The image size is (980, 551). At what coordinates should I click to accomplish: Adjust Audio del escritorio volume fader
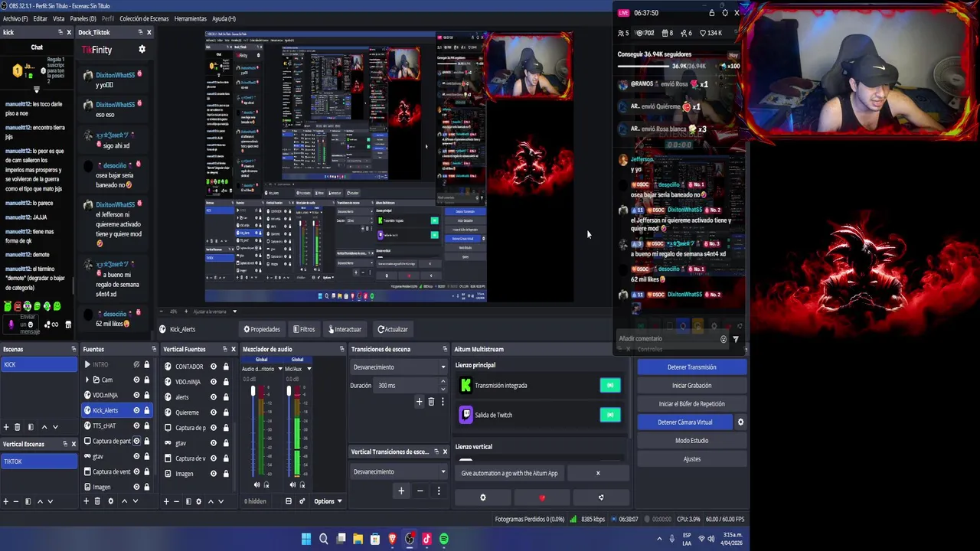tap(253, 392)
